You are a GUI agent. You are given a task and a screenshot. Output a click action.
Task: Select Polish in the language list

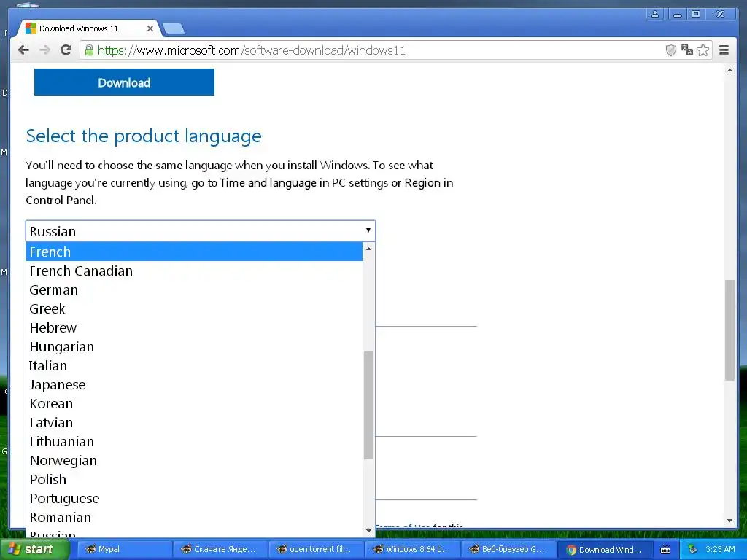194,480
